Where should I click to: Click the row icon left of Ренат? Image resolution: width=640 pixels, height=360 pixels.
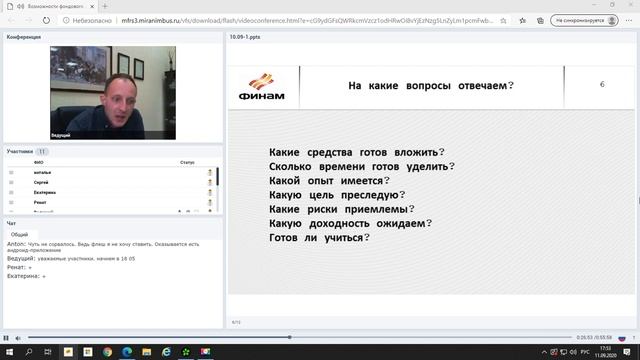pos(11,202)
